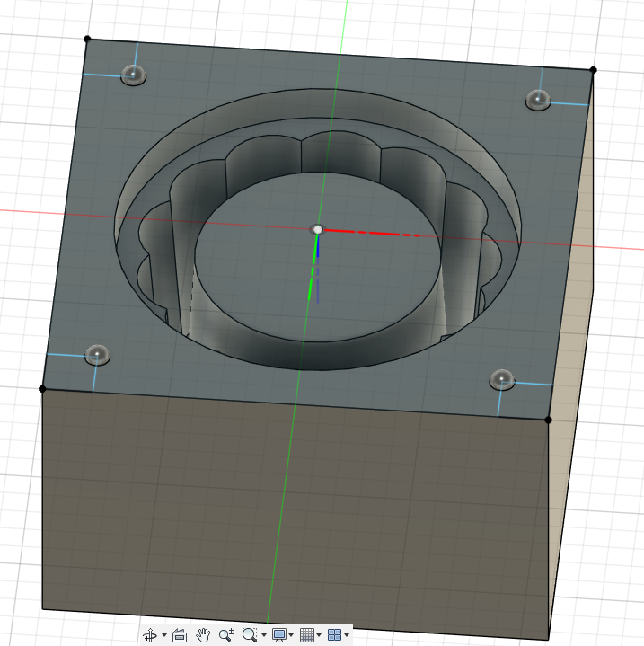
Task: Click the Look At icon
Action: point(179,635)
